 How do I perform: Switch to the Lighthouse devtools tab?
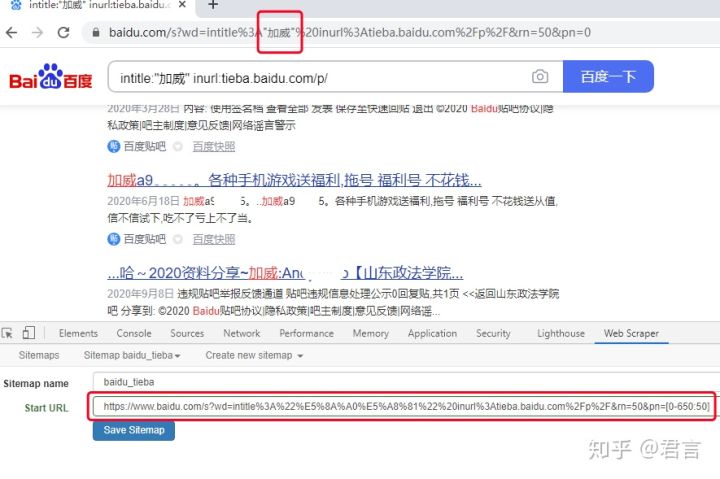[561, 333]
